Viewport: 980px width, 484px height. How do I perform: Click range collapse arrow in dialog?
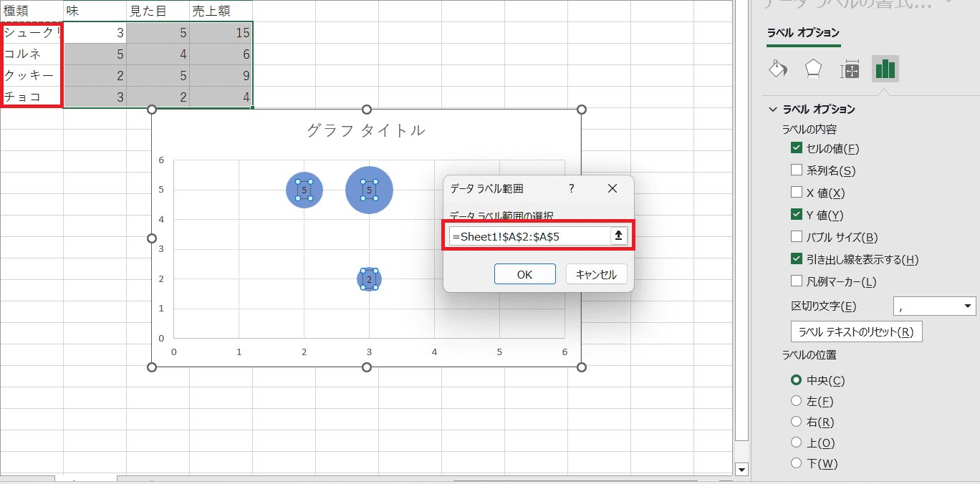(x=619, y=236)
